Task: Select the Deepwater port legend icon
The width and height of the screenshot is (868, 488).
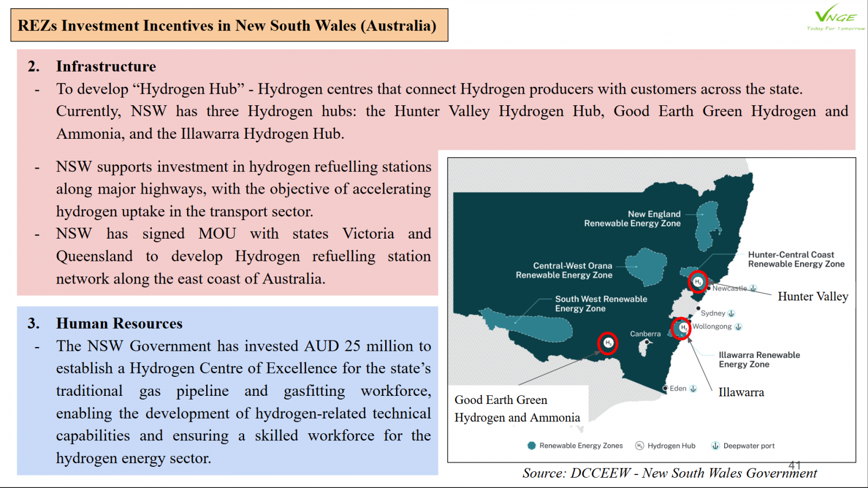Action: pos(715,446)
